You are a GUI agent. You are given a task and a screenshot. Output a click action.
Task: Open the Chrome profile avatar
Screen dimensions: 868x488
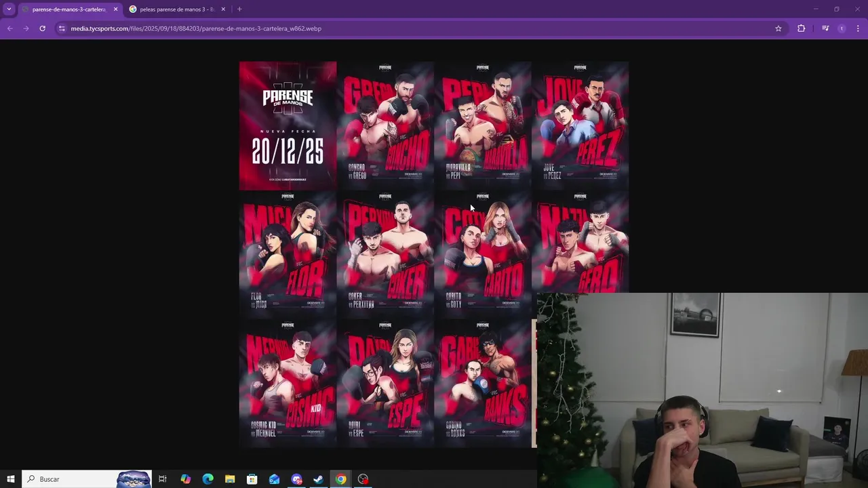[842, 28]
